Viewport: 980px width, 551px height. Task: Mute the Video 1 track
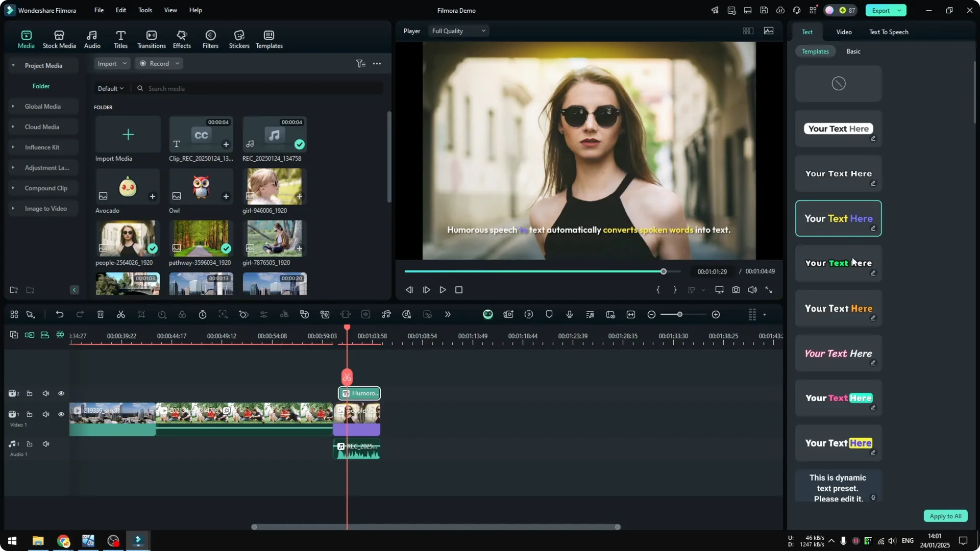[46, 414]
